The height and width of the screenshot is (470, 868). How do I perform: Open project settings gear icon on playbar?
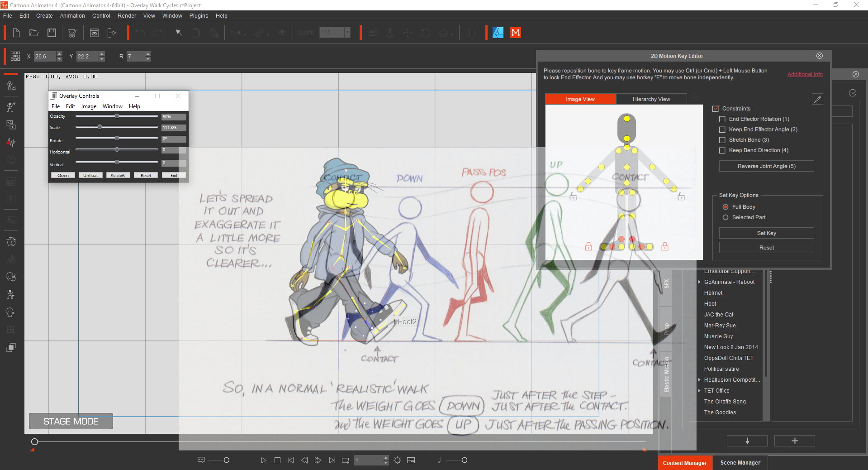[x=397, y=460]
